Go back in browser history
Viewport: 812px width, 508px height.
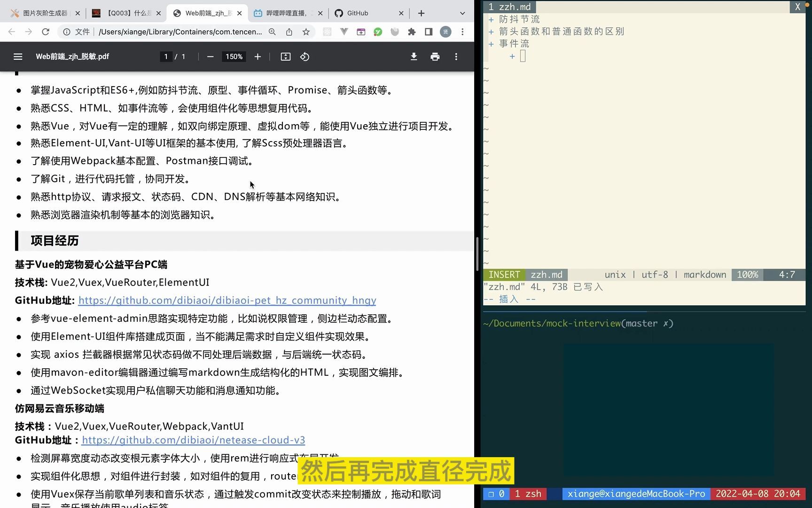click(12, 32)
